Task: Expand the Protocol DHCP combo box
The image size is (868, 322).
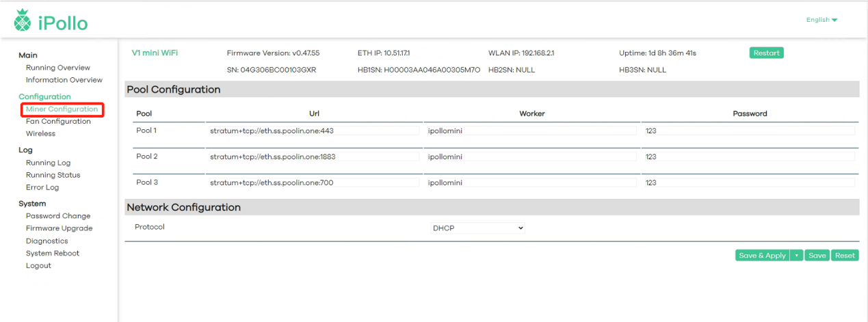Action: click(477, 228)
